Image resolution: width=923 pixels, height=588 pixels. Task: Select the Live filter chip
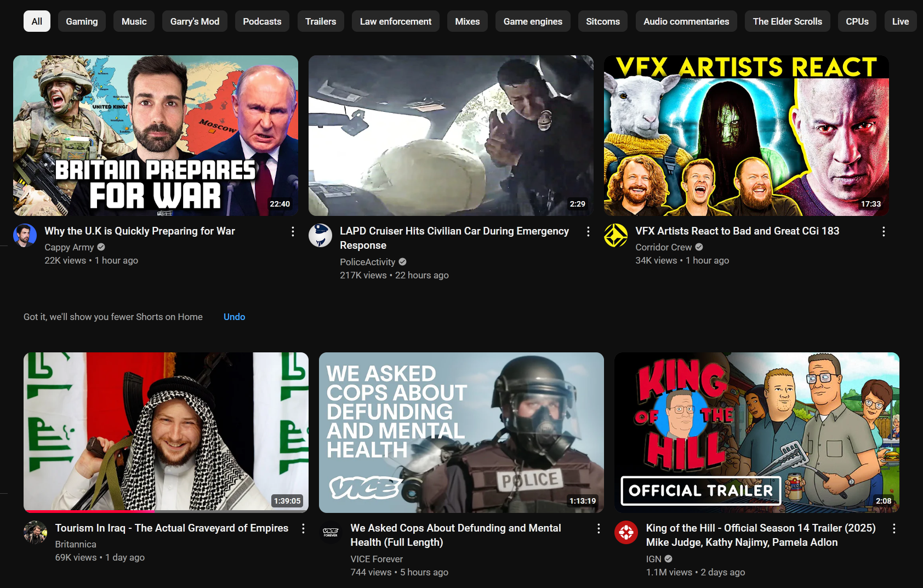901,21
